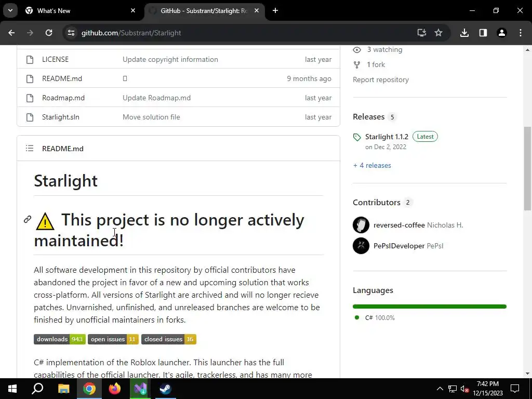Image resolution: width=532 pixels, height=399 pixels.
Task: Open the README.md file in file list
Action: [x=62, y=79]
